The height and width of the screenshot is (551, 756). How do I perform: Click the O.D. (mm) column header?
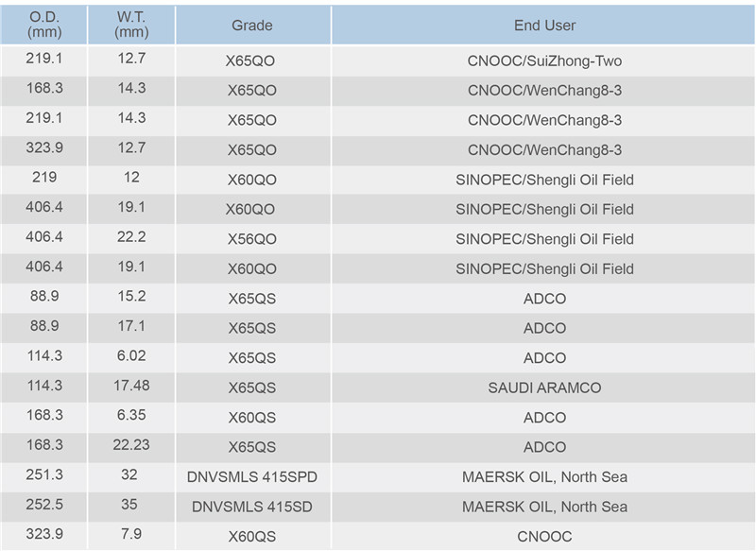click(43, 25)
